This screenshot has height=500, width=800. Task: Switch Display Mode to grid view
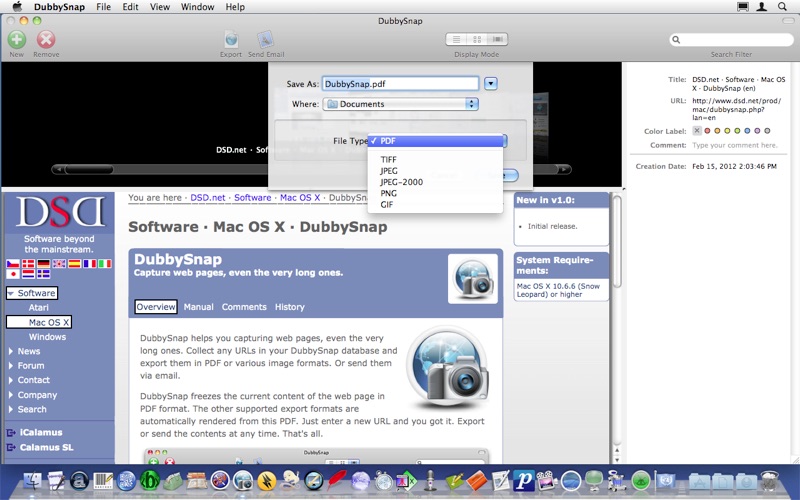coord(477,39)
